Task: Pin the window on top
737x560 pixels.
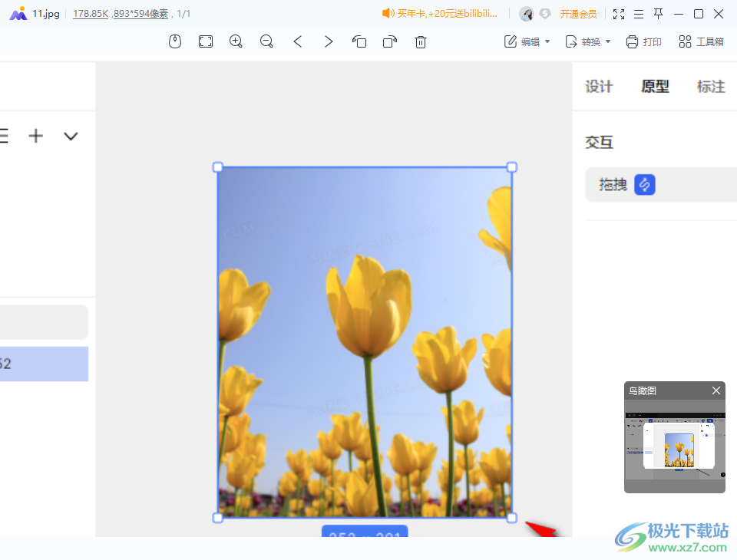Action: click(658, 14)
